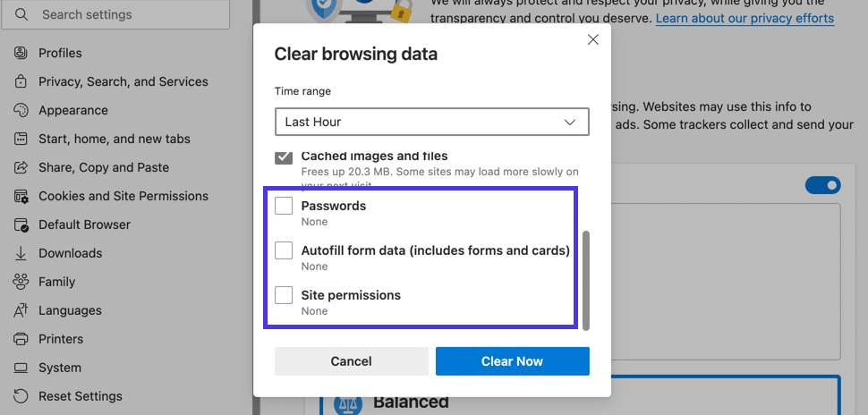Click the Cancel button
Image resolution: width=868 pixels, height=415 pixels.
351,361
